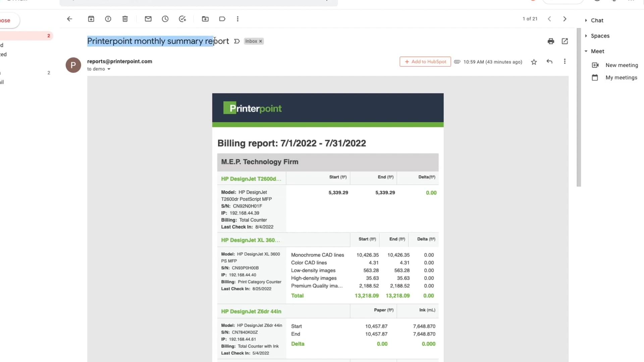Image resolution: width=644 pixels, height=362 pixels.
Task: Mark email as unread
Action: [148, 19]
